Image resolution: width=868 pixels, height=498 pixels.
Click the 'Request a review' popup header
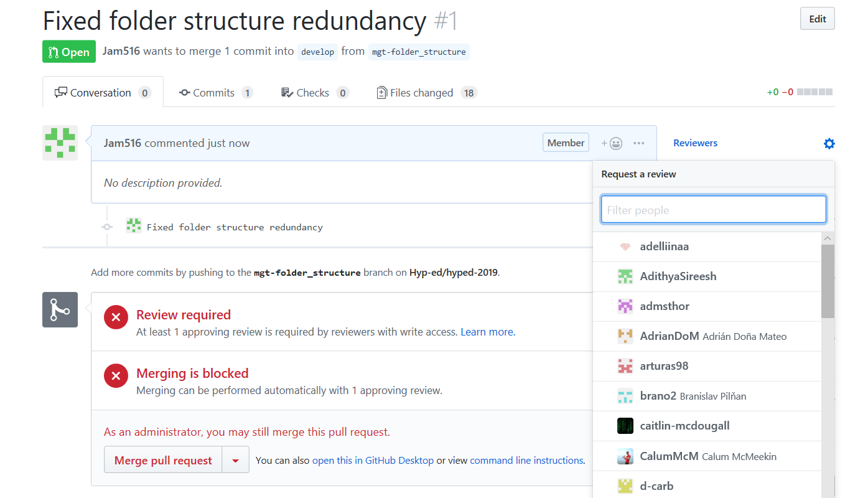(714, 174)
